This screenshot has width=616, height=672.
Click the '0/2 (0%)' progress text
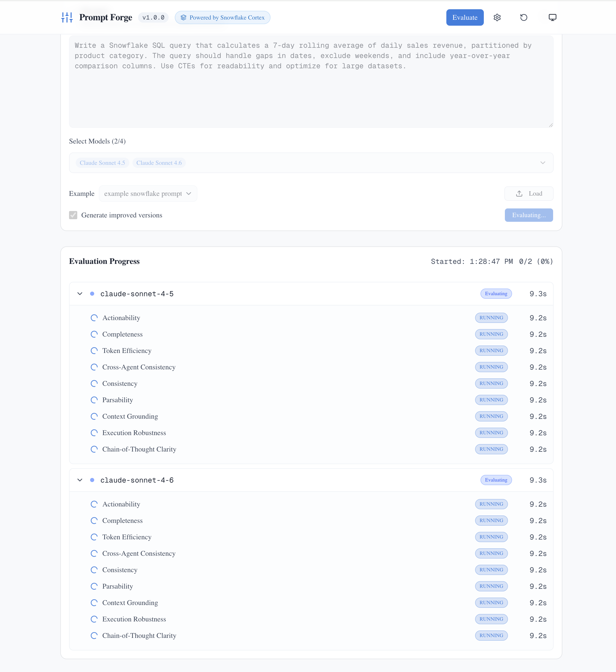point(536,261)
